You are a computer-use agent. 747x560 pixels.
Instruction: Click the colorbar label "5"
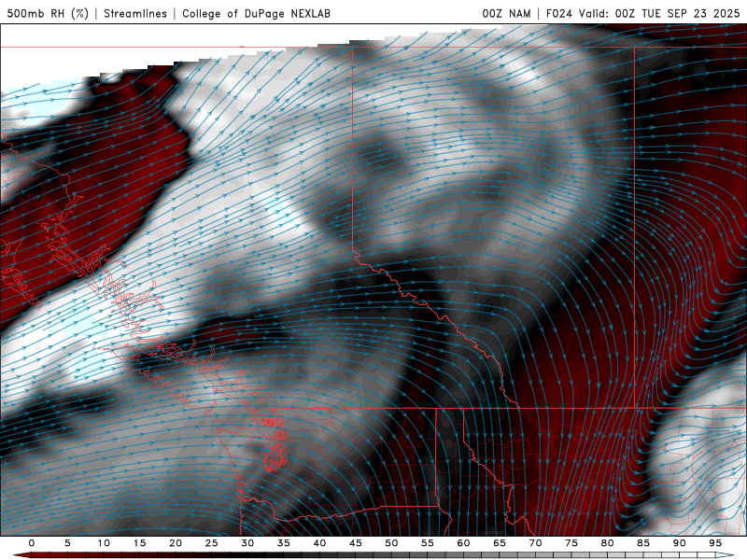67,543
